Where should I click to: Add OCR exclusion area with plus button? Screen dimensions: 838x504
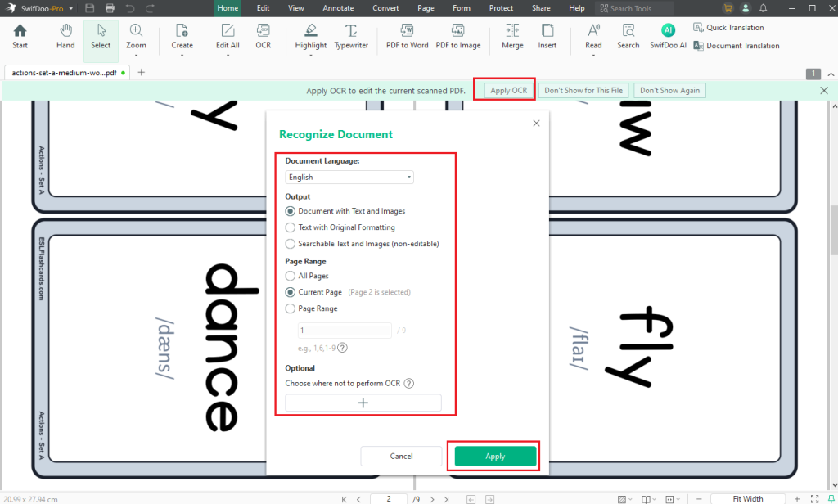click(x=363, y=403)
